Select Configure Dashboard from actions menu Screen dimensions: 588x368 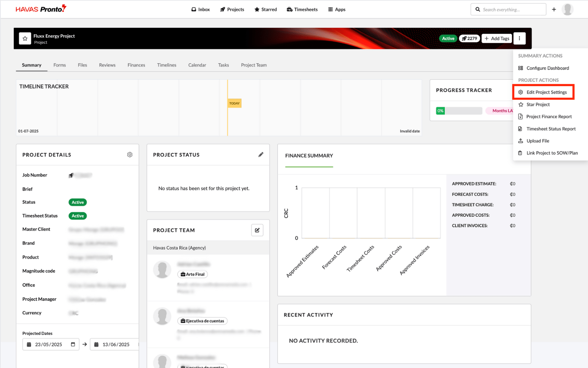click(x=543, y=68)
